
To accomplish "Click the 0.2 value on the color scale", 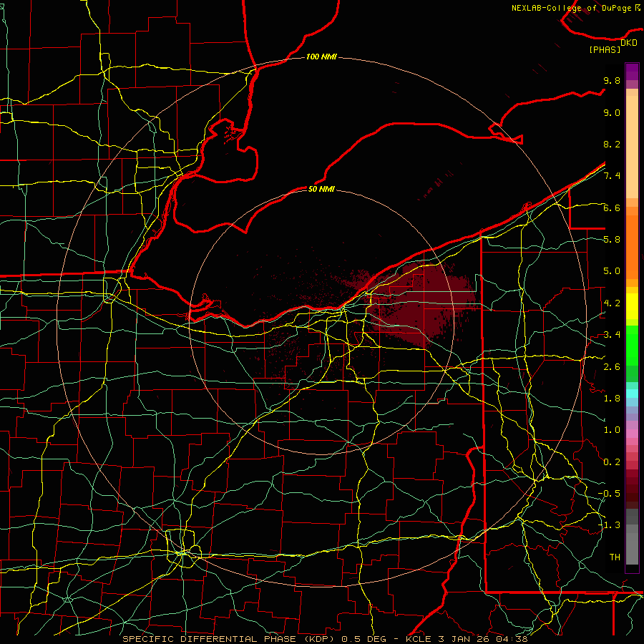I will point(612,462).
